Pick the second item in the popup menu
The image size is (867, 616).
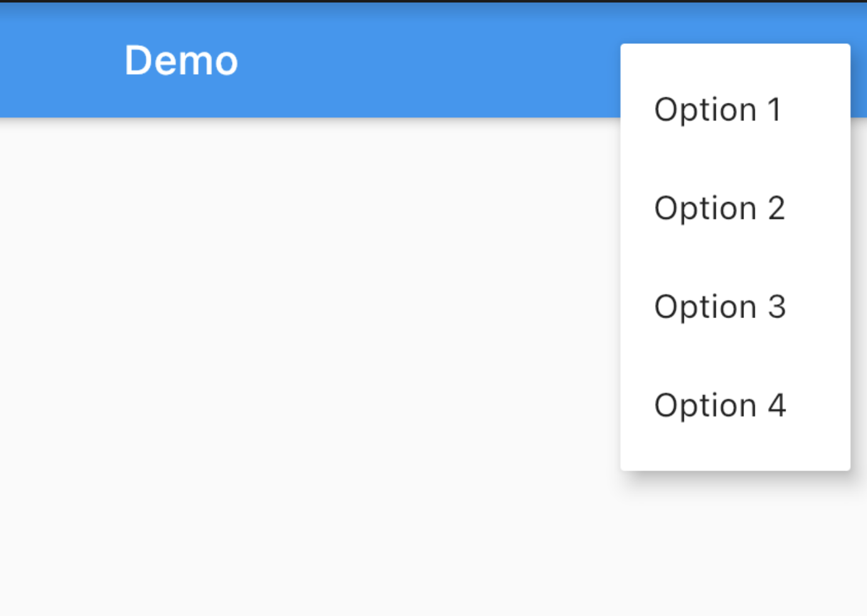click(x=720, y=208)
